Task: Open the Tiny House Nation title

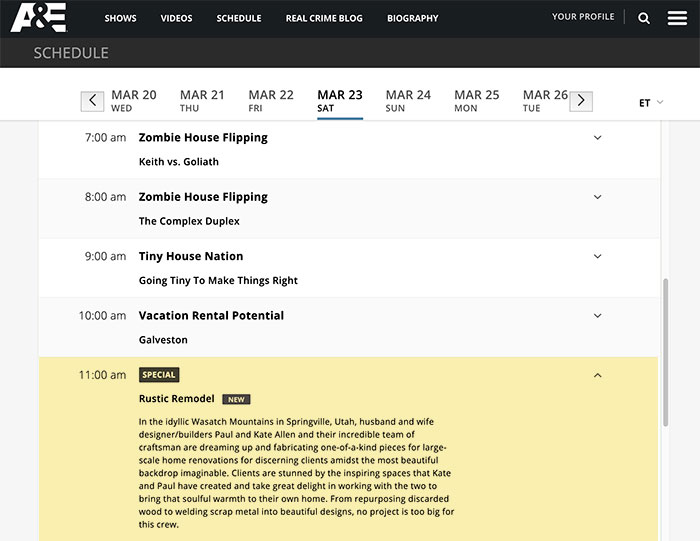Action: 191,256
